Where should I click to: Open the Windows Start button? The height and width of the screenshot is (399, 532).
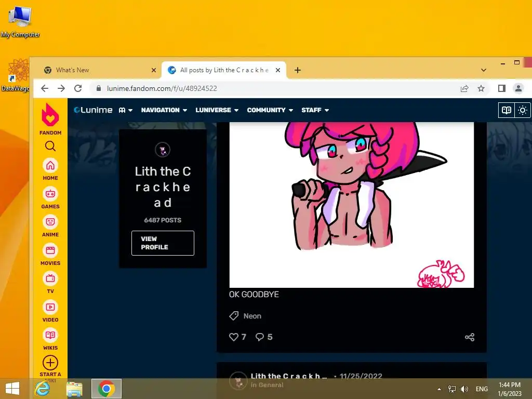12,389
